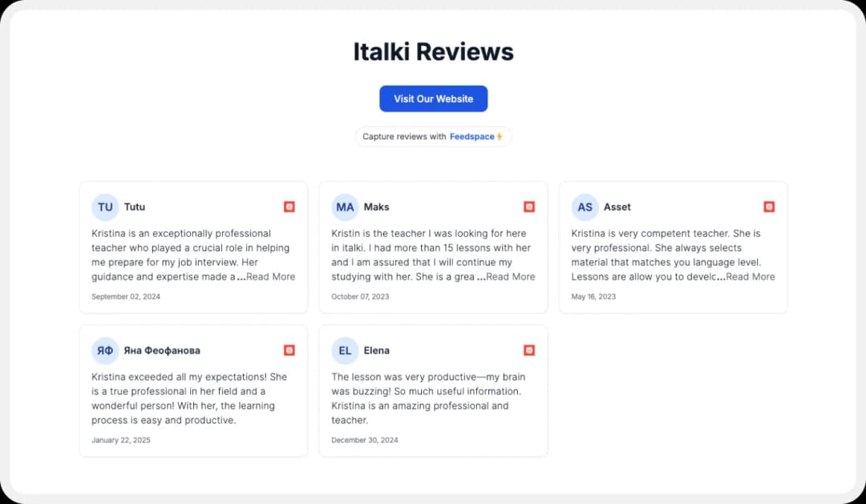Click Read More on Maks' review
Image resolution: width=866 pixels, height=504 pixels.
511,276
